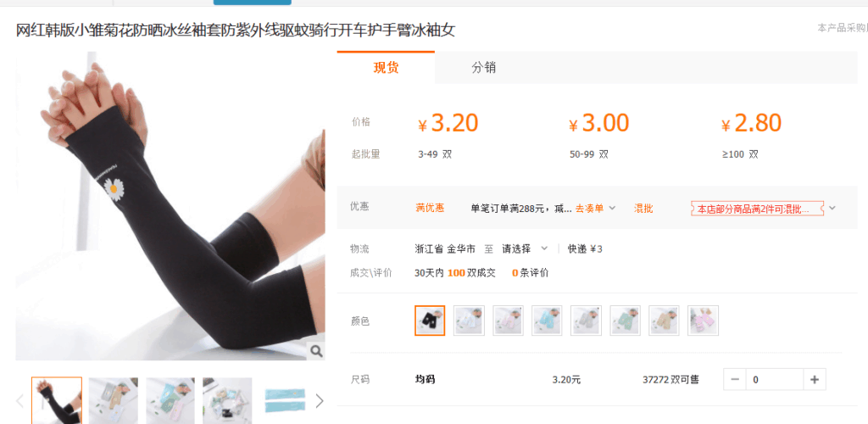Select the light blue sleeve color option
The height and width of the screenshot is (424, 868).
547,321
